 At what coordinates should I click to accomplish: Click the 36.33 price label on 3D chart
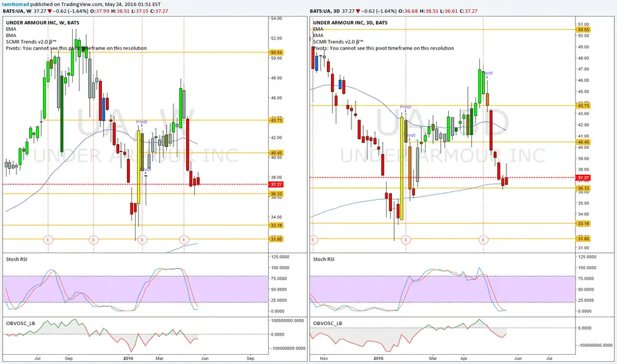[x=583, y=188]
